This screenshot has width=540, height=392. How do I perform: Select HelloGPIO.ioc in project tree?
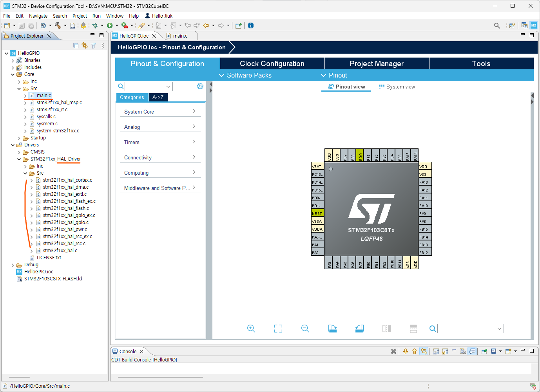click(x=38, y=272)
